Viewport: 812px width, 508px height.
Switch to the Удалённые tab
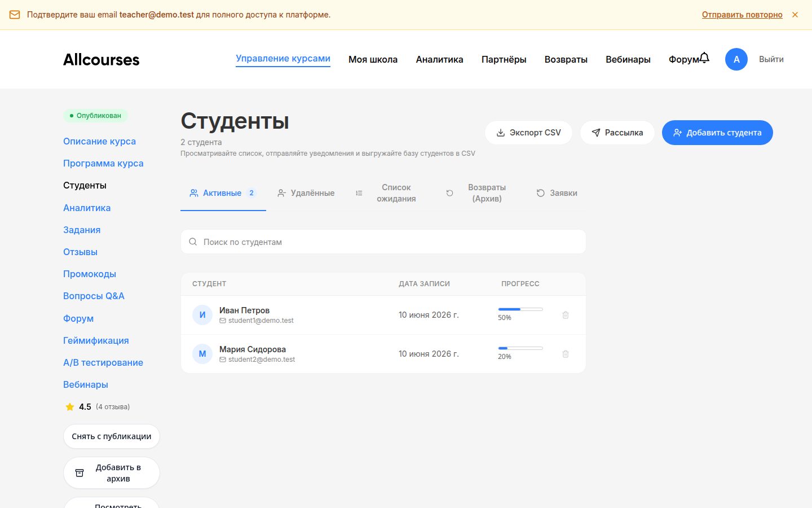pos(306,193)
